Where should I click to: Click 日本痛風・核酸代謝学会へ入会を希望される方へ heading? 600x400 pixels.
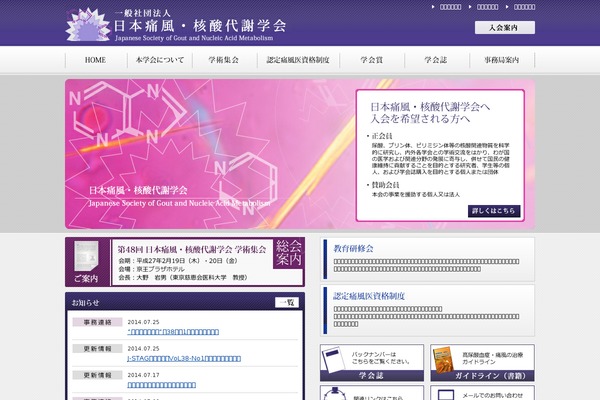[x=430, y=113]
